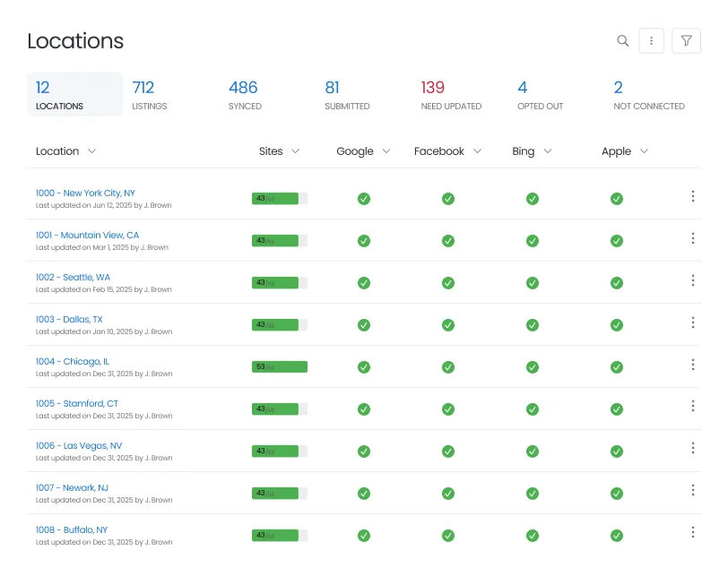The height and width of the screenshot is (585, 728).
Task: Open the 1004 - Chicago, IL link
Action: (73, 361)
